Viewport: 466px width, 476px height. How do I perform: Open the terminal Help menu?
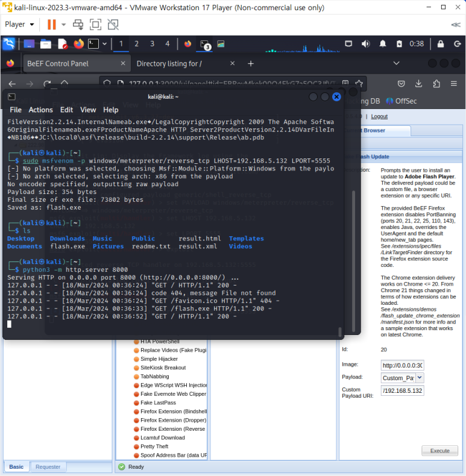pyautogui.click(x=110, y=110)
